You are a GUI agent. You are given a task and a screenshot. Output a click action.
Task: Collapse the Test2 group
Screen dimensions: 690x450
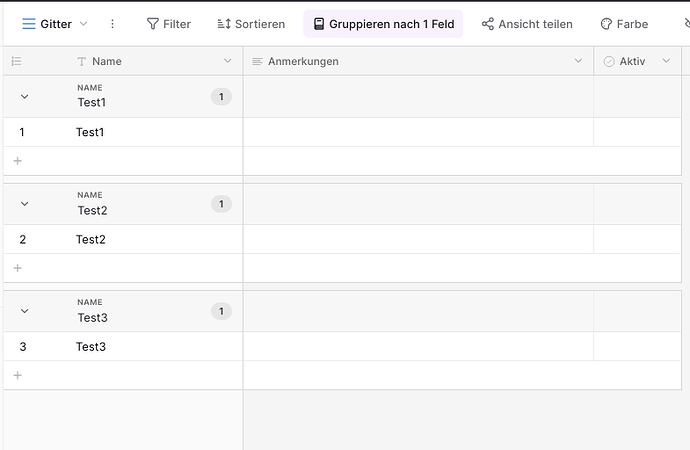click(25, 204)
